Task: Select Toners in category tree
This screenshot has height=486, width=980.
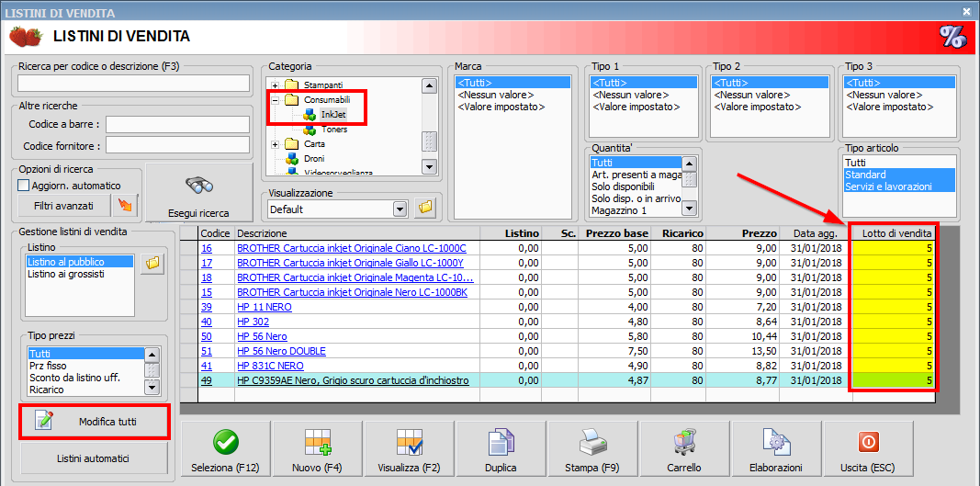Action: tap(334, 130)
